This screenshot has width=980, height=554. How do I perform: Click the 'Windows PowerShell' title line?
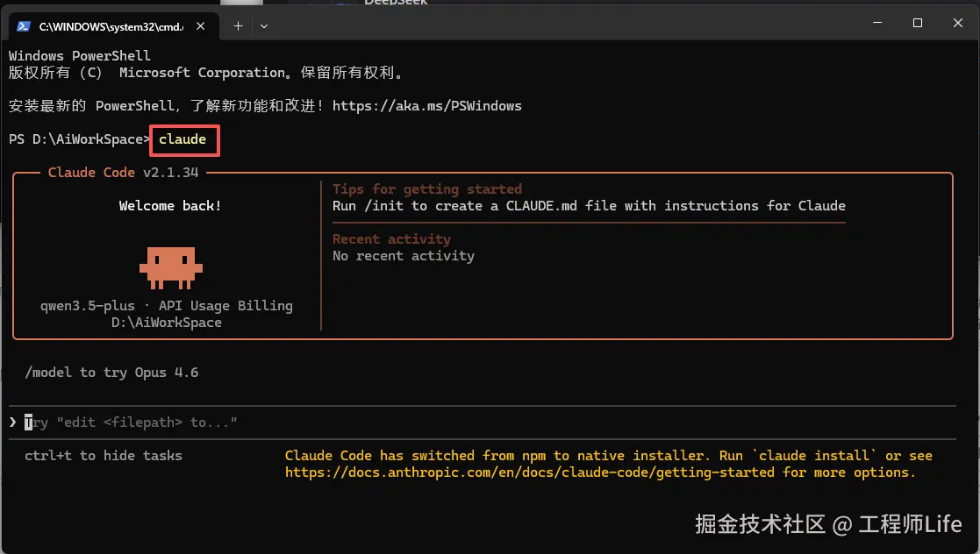pyautogui.click(x=79, y=55)
